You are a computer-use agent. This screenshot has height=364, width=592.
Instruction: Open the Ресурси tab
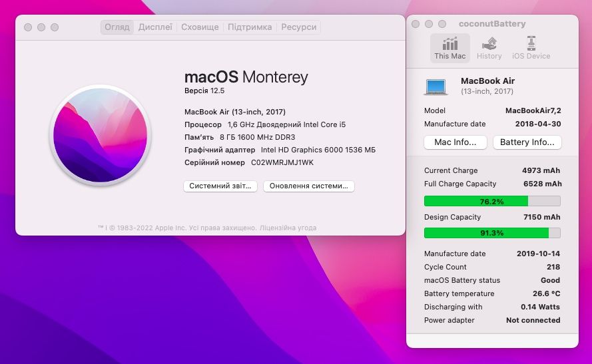[x=298, y=27]
